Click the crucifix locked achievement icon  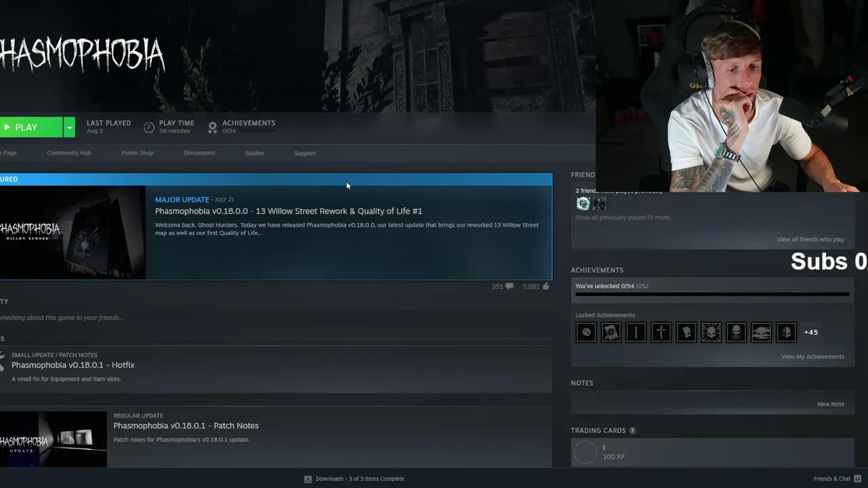661,332
